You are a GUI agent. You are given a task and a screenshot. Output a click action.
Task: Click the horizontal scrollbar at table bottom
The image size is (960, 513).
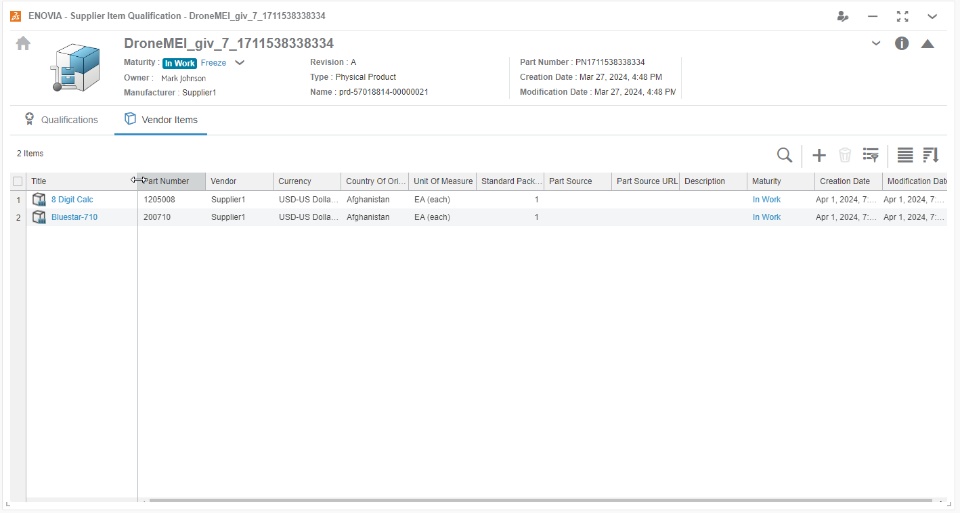pyautogui.click(x=540, y=501)
